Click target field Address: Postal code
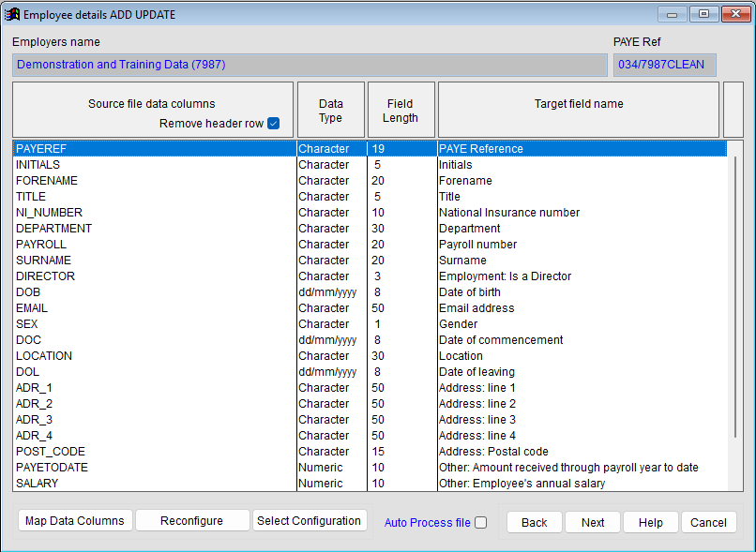 [493, 451]
